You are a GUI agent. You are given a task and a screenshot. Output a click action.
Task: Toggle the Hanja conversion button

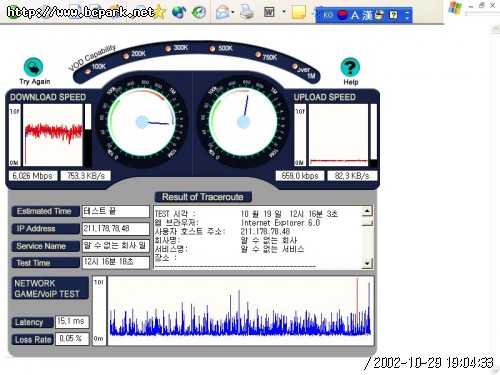368,15
